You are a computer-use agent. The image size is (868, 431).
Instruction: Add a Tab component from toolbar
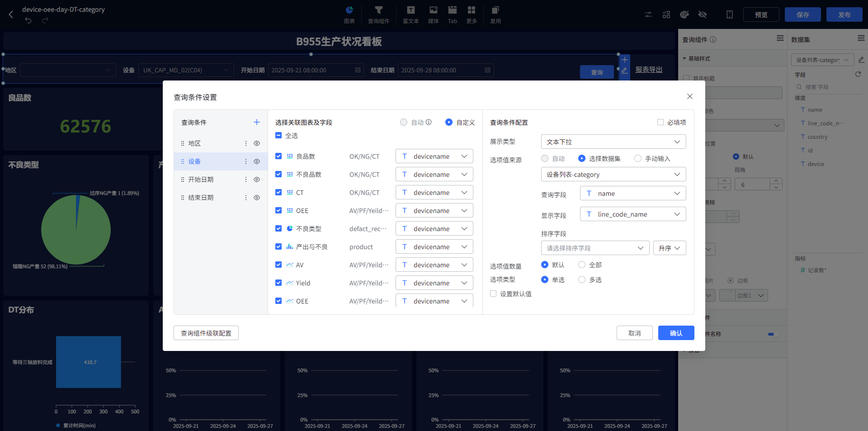pyautogui.click(x=452, y=14)
